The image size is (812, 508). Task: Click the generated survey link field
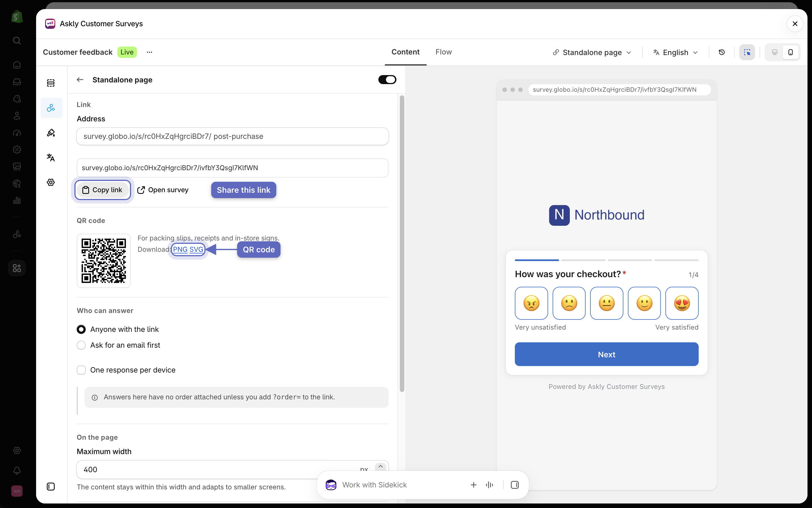coord(233,168)
